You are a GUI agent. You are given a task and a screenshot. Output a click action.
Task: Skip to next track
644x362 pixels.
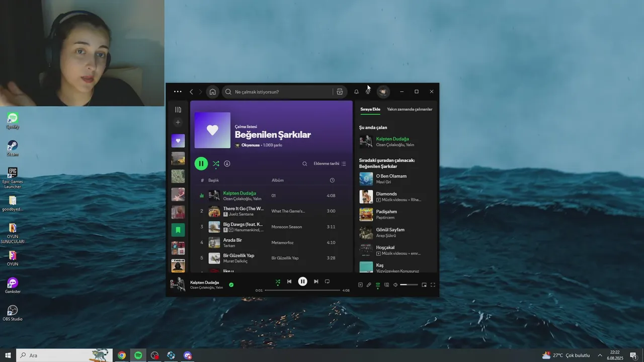[316, 282]
